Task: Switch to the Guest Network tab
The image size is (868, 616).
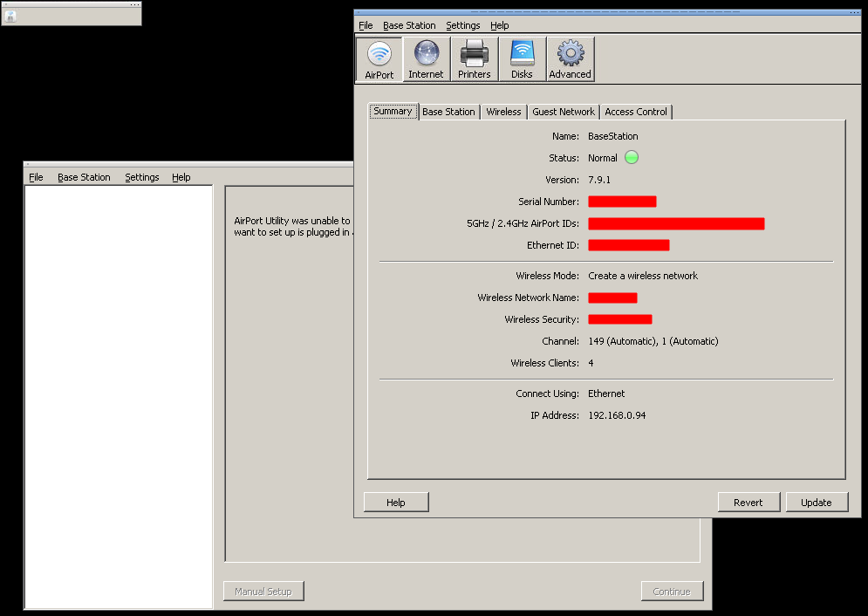Action: click(563, 112)
